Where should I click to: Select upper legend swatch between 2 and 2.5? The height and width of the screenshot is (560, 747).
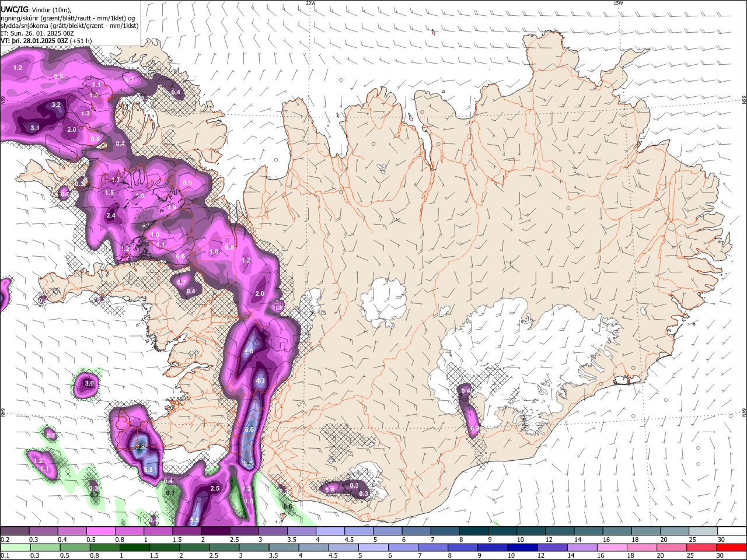point(215,531)
